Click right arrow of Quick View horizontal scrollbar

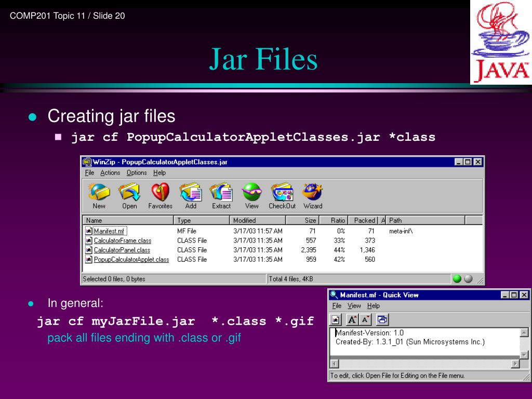[515, 364]
